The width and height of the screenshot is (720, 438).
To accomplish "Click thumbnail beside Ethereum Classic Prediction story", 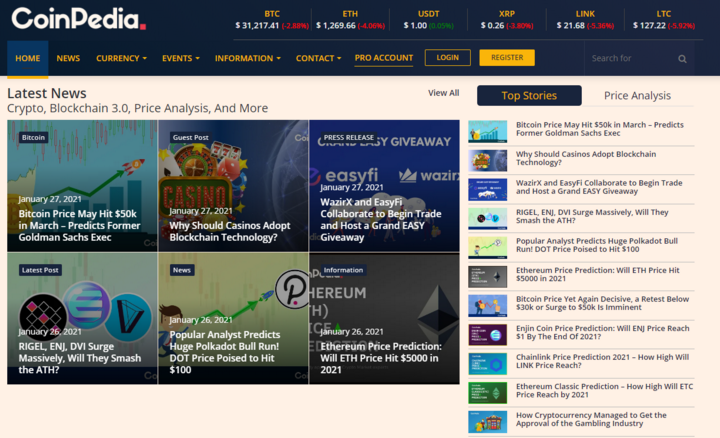I will (x=488, y=393).
